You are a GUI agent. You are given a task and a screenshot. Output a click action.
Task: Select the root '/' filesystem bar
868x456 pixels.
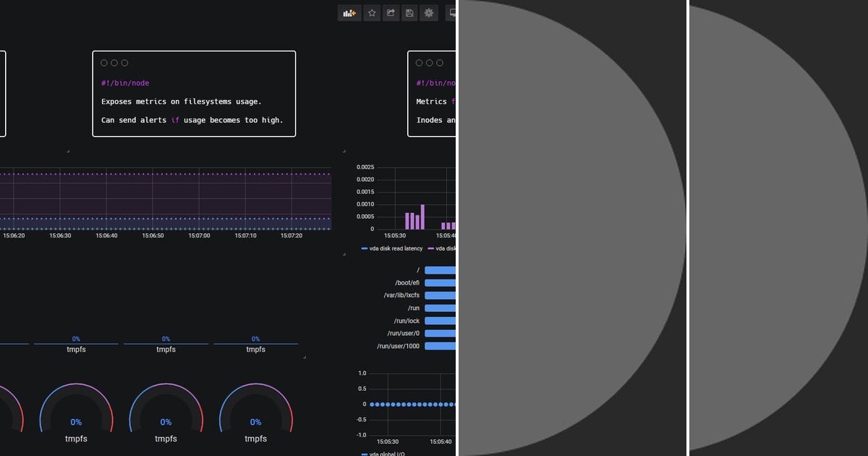(441, 270)
